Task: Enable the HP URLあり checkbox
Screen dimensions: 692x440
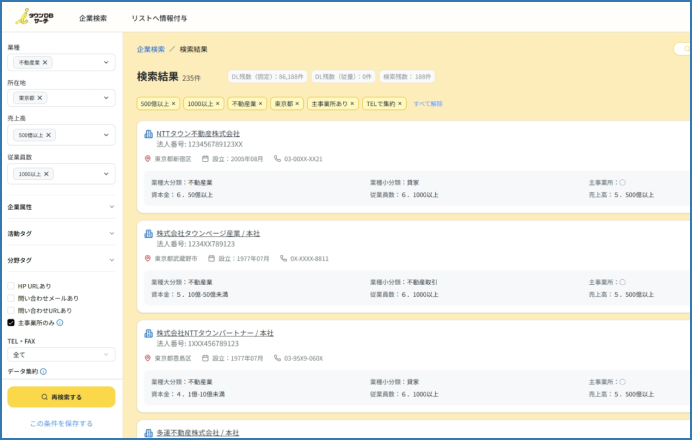Action: point(11,286)
